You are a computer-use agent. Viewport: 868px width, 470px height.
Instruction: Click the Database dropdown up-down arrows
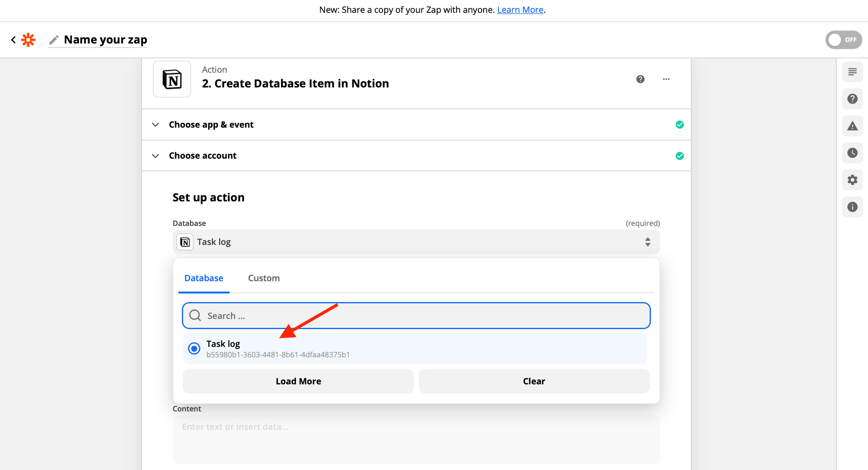648,242
